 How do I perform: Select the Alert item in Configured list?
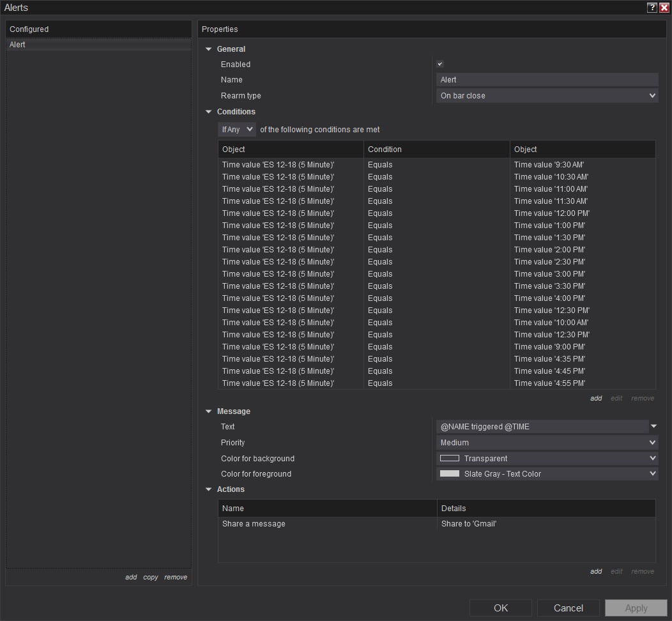[98, 45]
